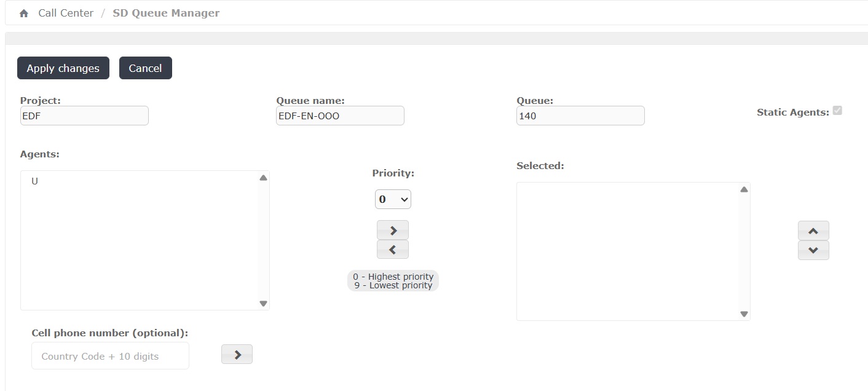Screen dimensions: 868x391
Task: Click SD Queue Manager breadcrumb
Action: coord(166,13)
